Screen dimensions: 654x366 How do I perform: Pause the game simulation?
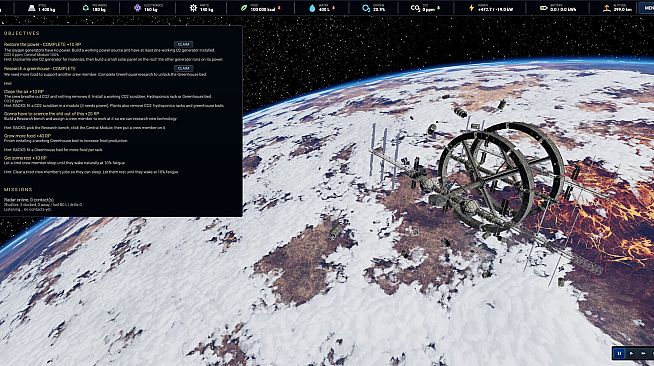tap(619, 353)
